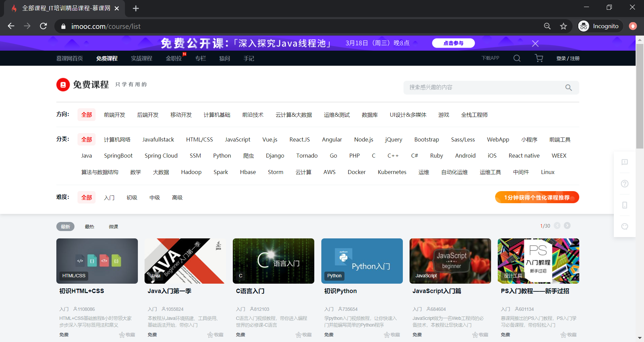This screenshot has height=342, width=644.
Task: Click the browser back arrow
Action: [x=11, y=26]
